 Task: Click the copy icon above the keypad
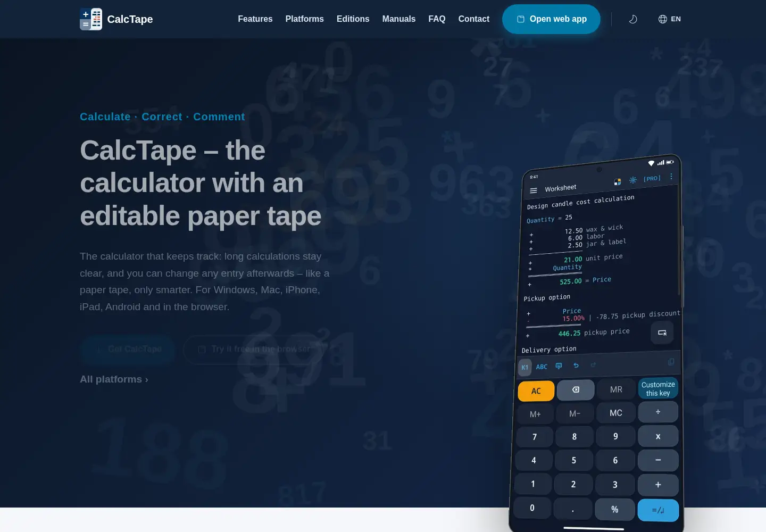point(671,362)
